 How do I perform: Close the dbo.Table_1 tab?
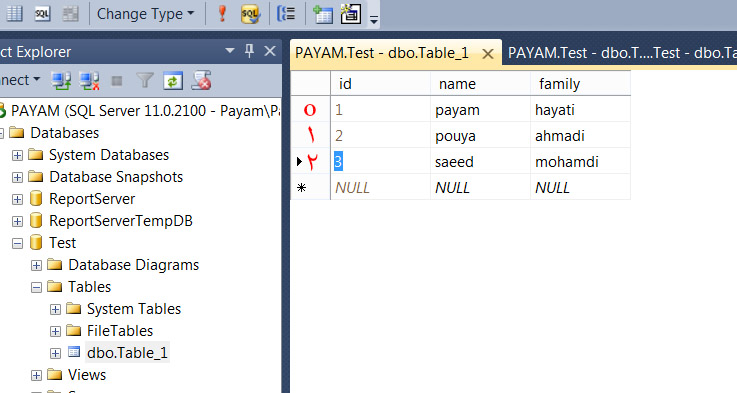pos(488,54)
